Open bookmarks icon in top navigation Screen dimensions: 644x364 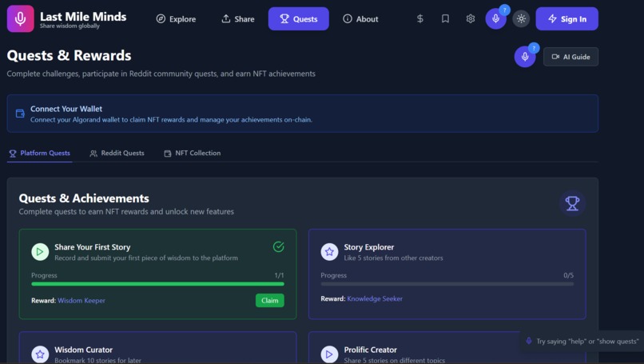(445, 19)
